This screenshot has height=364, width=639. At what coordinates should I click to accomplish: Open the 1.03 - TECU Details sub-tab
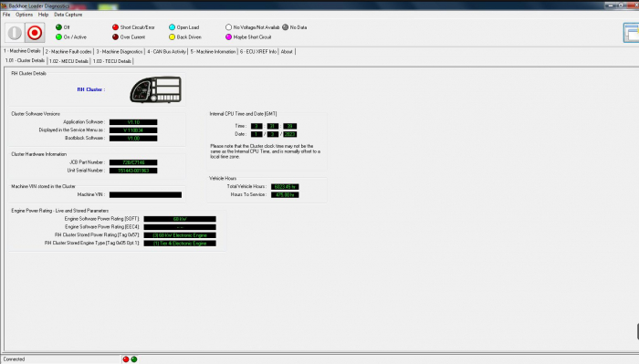click(x=112, y=61)
